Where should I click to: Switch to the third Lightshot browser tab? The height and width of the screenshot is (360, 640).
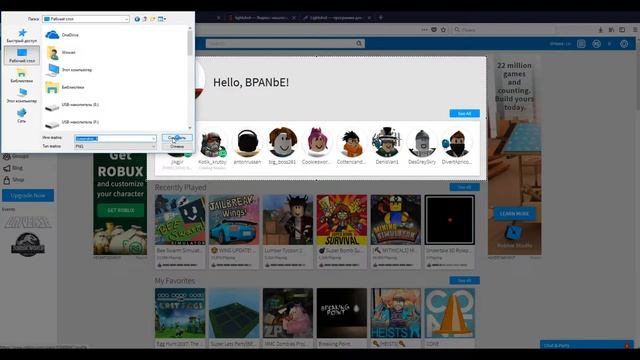336,18
